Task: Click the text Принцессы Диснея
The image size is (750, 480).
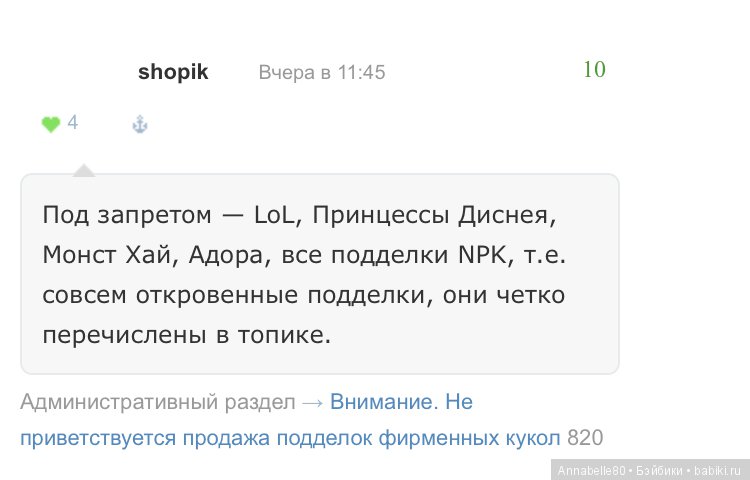Action: click(434, 215)
